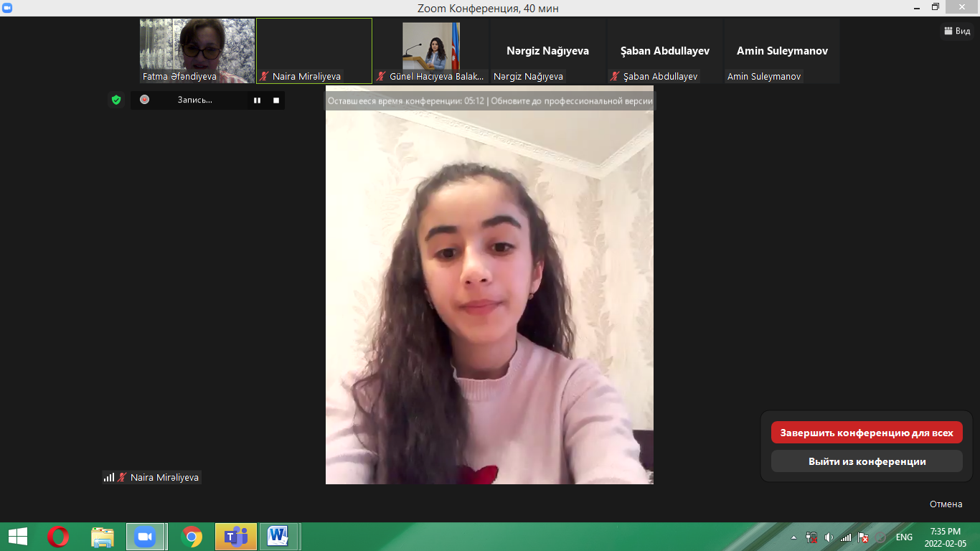Click the red recording indicator icon
The height and width of the screenshot is (551, 980).
click(145, 100)
